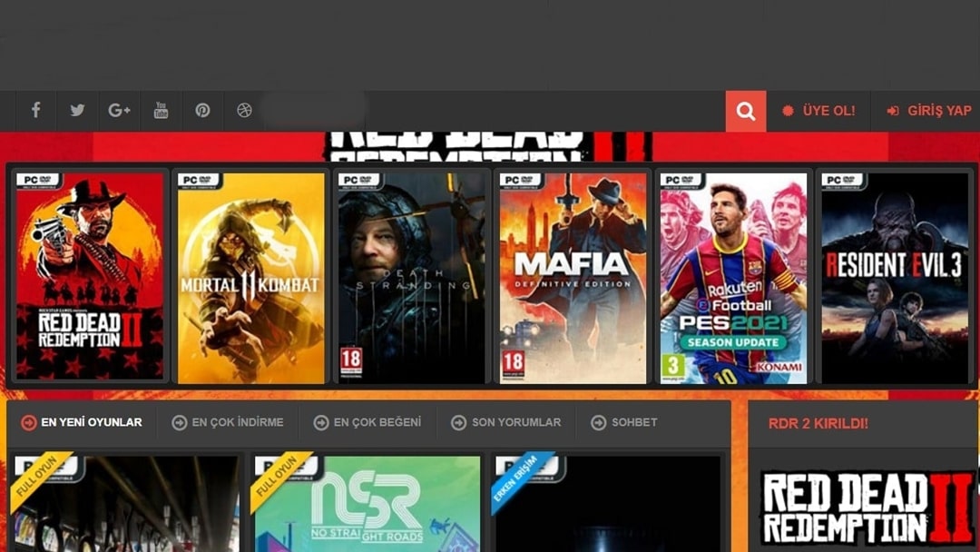Open the Google Plus social link

(x=120, y=111)
